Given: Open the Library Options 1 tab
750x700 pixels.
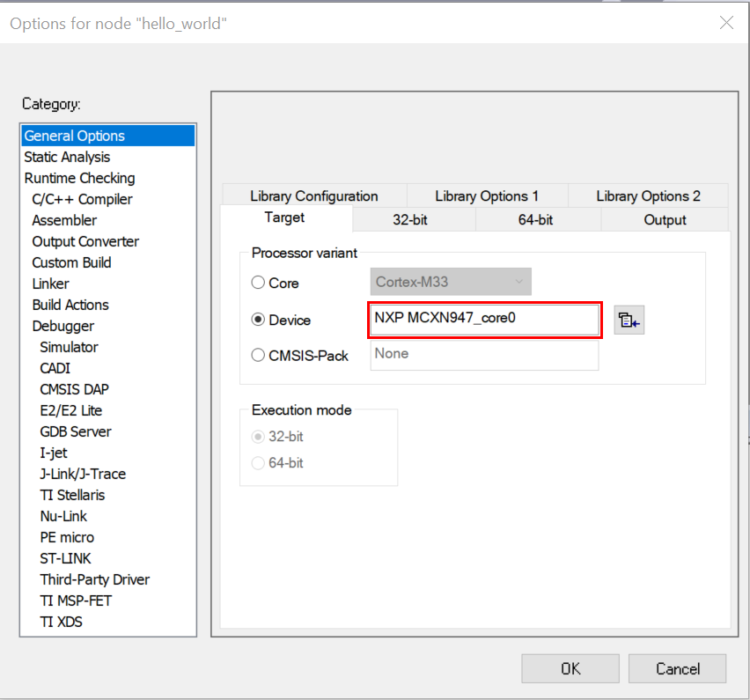Looking at the screenshot, I should pyautogui.click(x=486, y=196).
